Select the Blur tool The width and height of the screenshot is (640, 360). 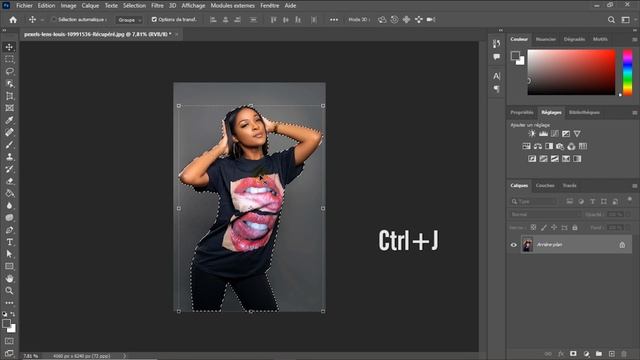(x=9, y=206)
